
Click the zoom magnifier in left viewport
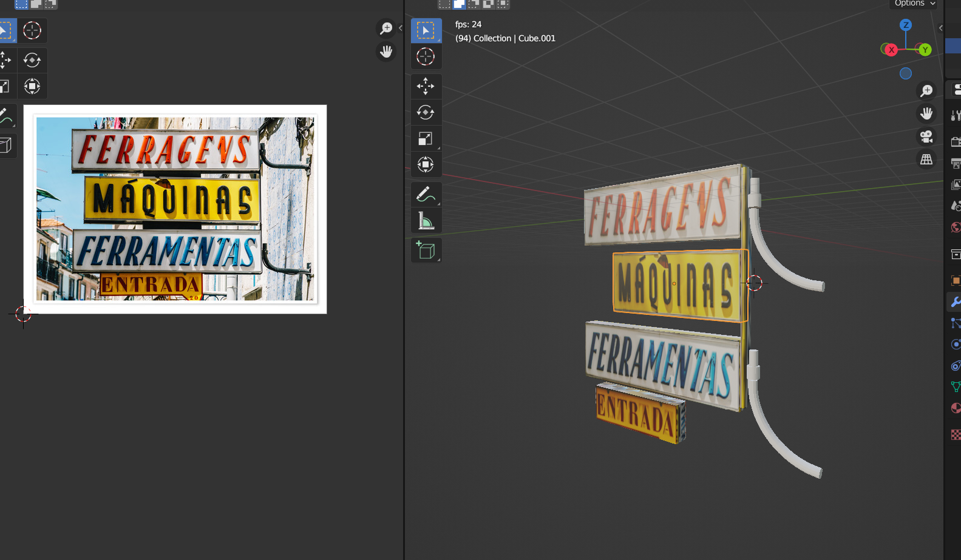(x=386, y=29)
